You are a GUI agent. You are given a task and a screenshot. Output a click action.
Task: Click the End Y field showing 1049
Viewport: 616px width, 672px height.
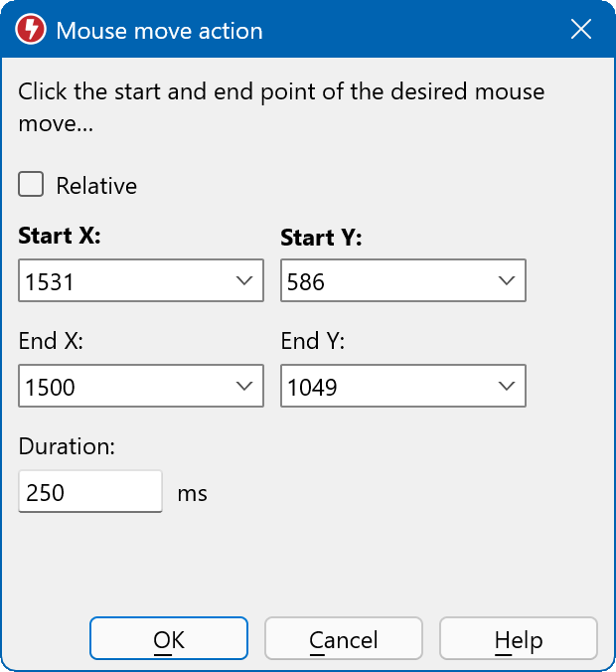(383, 387)
